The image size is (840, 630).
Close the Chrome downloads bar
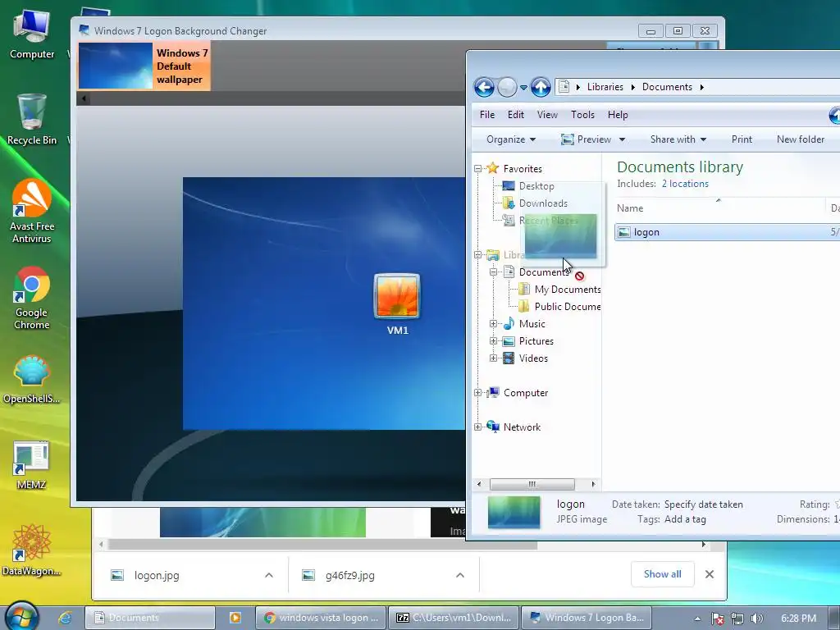click(710, 574)
